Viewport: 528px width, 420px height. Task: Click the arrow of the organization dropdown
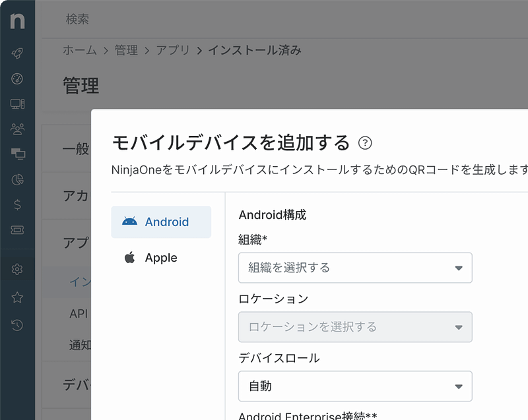pyautogui.click(x=459, y=268)
